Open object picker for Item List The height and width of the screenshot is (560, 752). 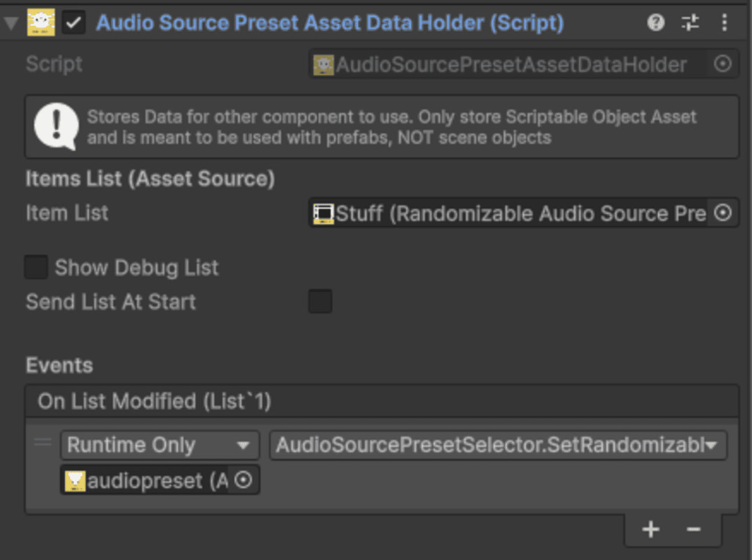[723, 212]
